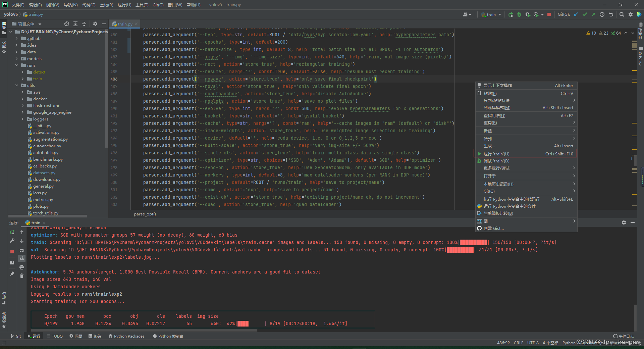644x349 pixels.
Task: Hide the project tool window minus icon
Action: [x=104, y=24]
